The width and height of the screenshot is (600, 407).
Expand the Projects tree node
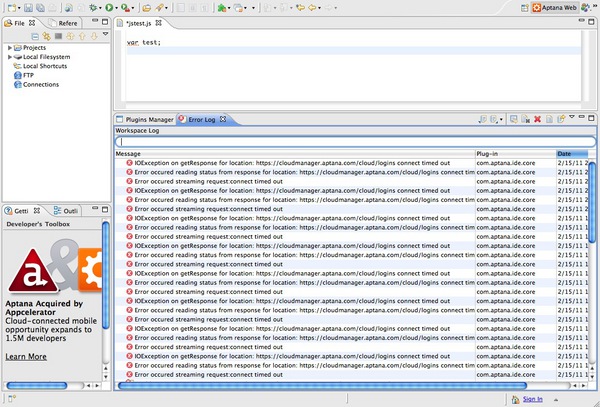click(10, 48)
